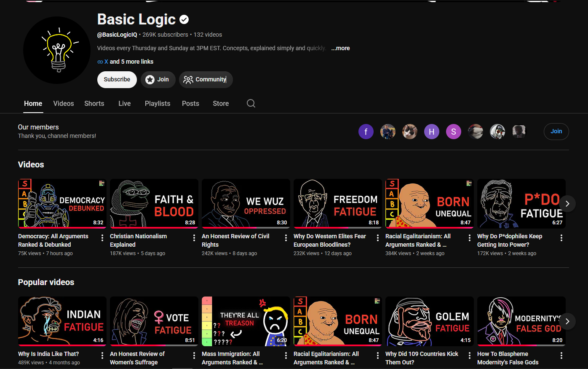The image size is (588, 369).
Task: Click Join in the Our members section
Action: (556, 131)
